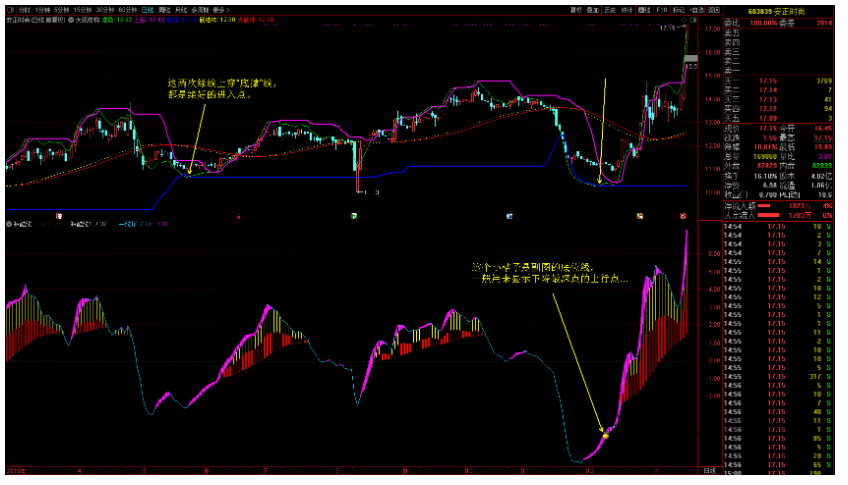848x485 pixels.
Task: Switch to the 分时 intraday tab
Action: coord(22,8)
